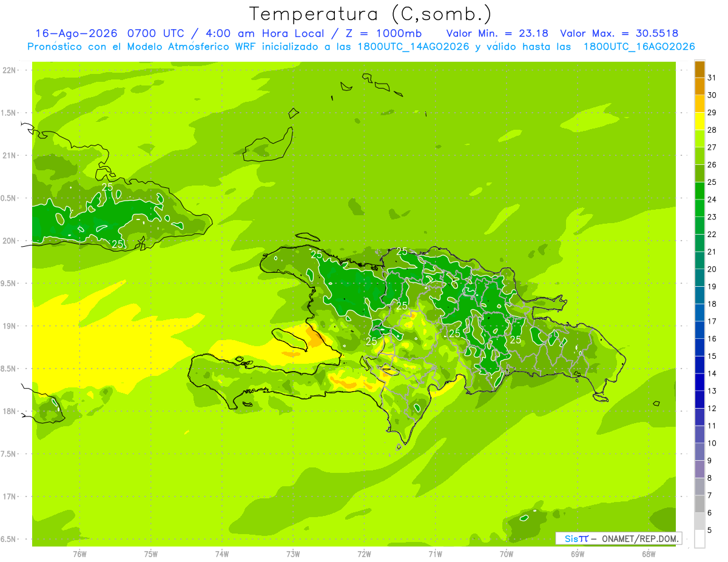This screenshot has height=562, width=728.
Task: Click the legend label "8"
Action: (710, 478)
